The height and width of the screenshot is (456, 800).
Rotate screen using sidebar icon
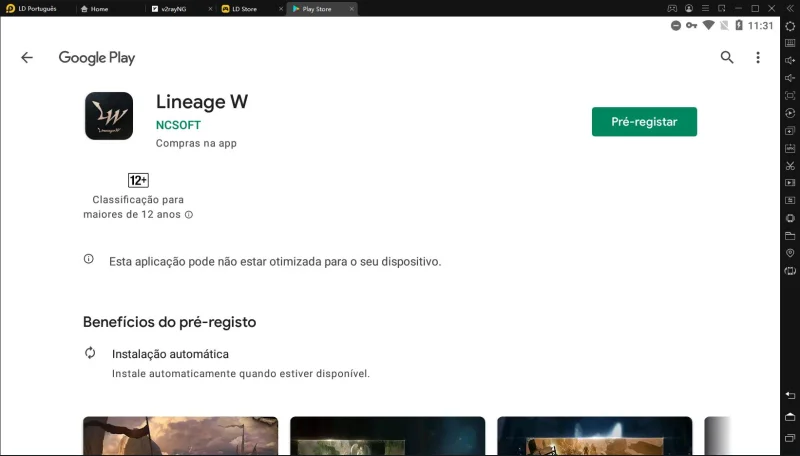coord(790,271)
